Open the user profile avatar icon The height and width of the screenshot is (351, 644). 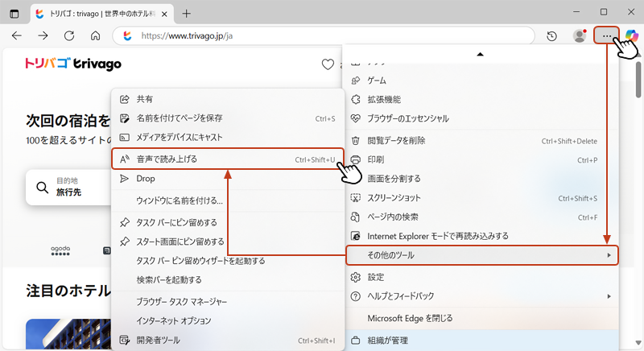click(x=579, y=36)
